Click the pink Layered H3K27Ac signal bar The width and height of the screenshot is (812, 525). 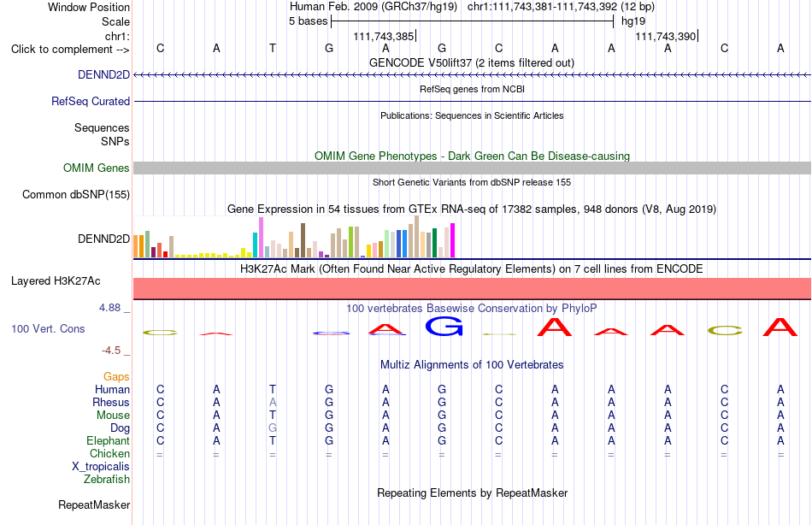pyautogui.click(x=473, y=289)
